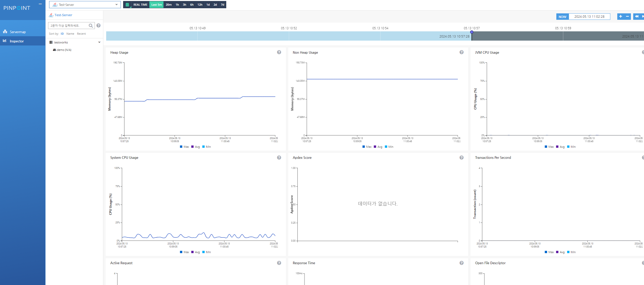Click the Pinpoint logo
This screenshot has width=644, height=285.
point(17,8)
